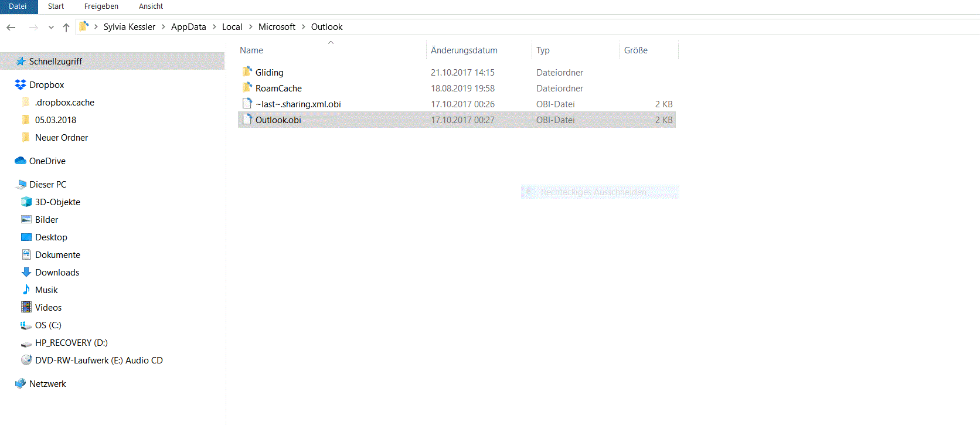980x425 pixels.
Task: Click the Schnellzugriff star icon
Action: coord(21,61)
